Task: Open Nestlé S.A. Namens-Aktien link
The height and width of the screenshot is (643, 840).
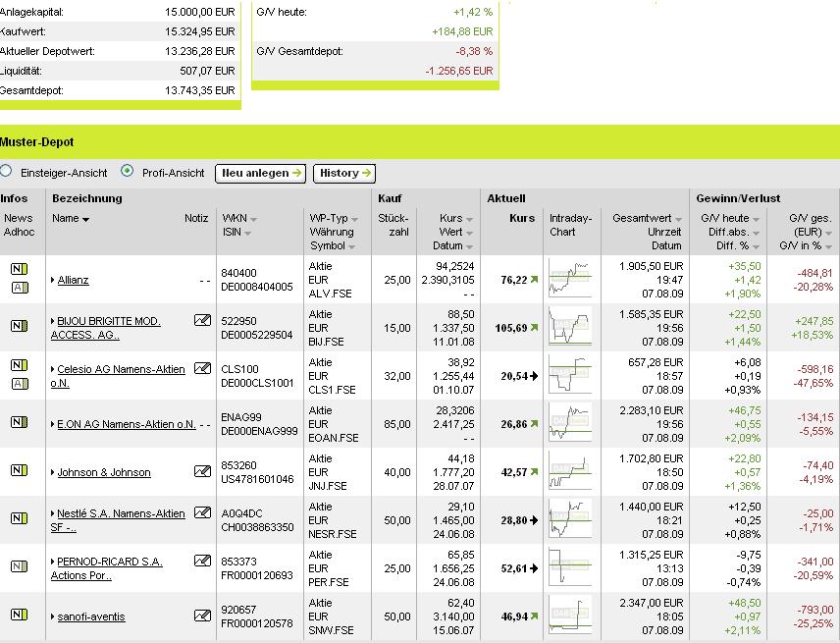Action: [x=118, y=519]
